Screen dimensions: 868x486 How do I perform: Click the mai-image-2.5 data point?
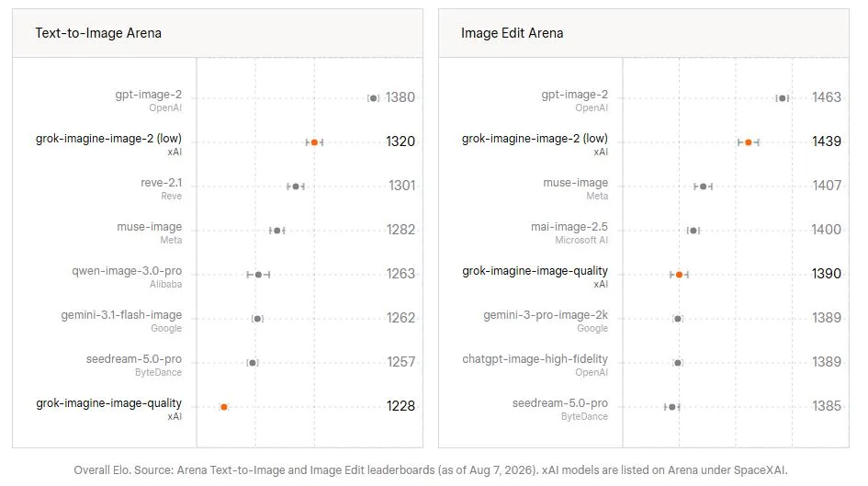(x=693, y=231)
